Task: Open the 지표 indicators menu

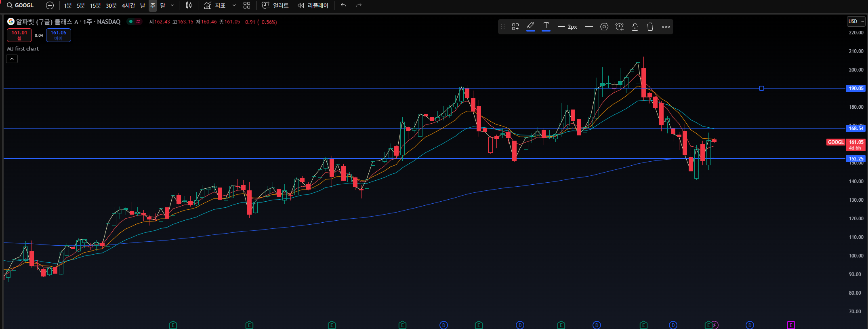Action: point(215,5)
